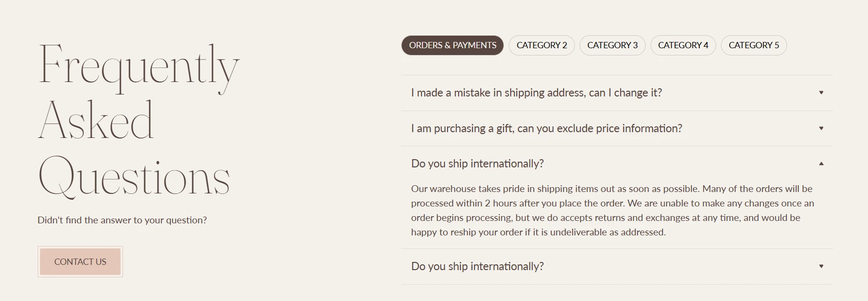Screen dimensions: 868x301
Task: Click the word 'Frequently' in the heading
Action: 139,68
